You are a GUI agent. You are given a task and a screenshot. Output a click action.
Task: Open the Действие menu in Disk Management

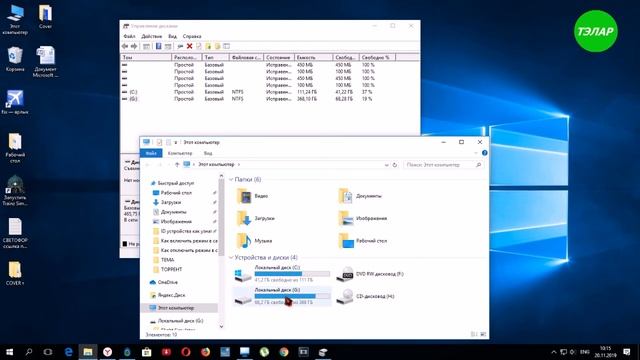coord(151,36)
